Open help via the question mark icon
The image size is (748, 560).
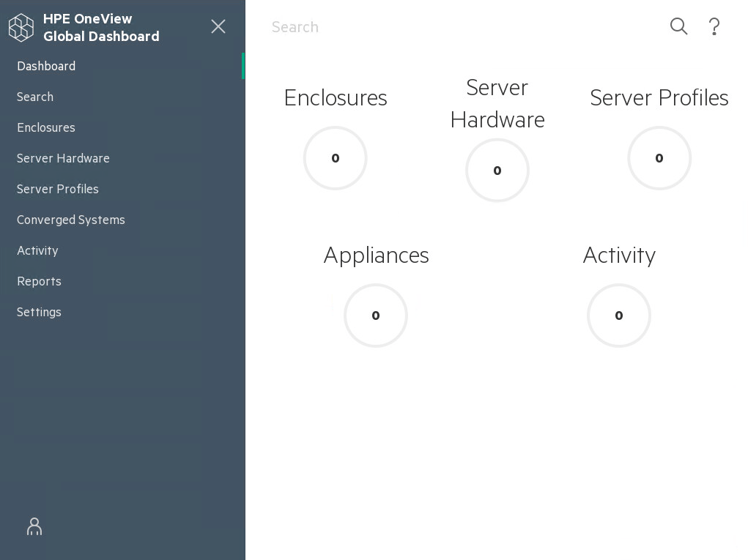[x=714, y=26]
